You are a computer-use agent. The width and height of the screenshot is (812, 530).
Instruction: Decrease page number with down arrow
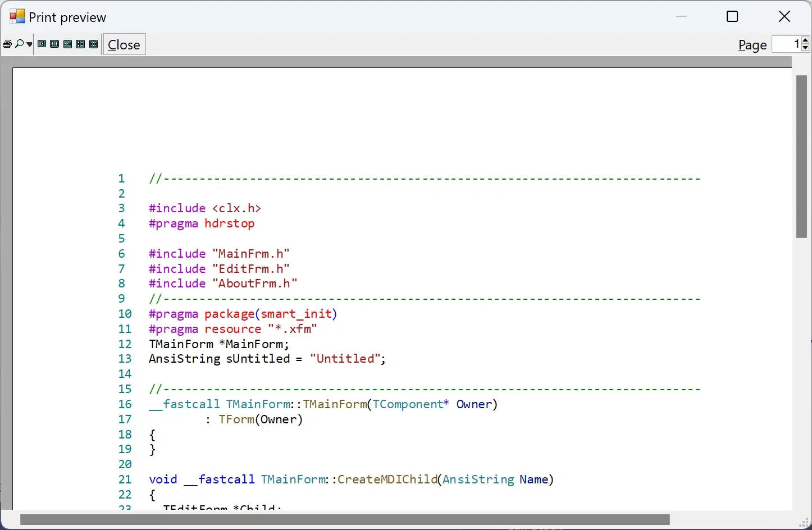tap(805, 48)
